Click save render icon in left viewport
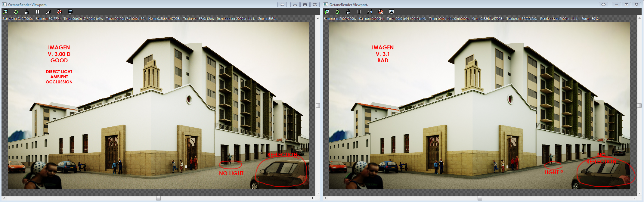Screen dimensions: 644x202 point(5,12)
